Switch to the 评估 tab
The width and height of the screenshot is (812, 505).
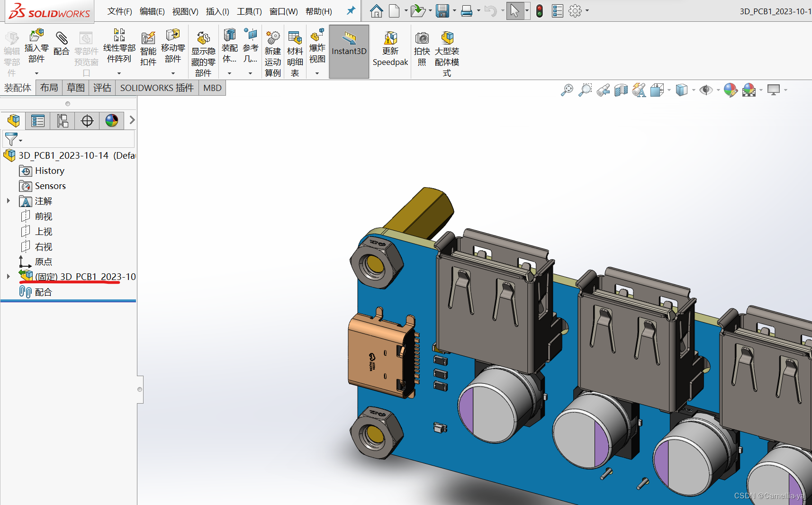pyautogui.click(x=102, y=88)
